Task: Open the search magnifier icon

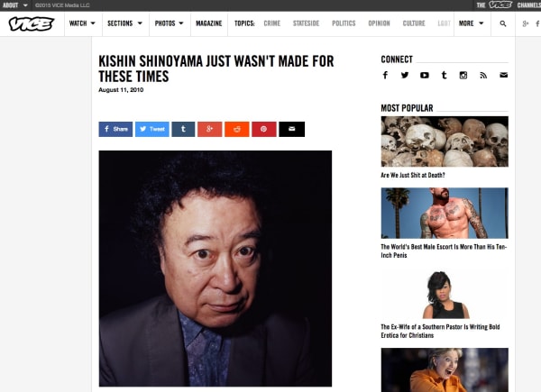Action: [x=503, y=23]
